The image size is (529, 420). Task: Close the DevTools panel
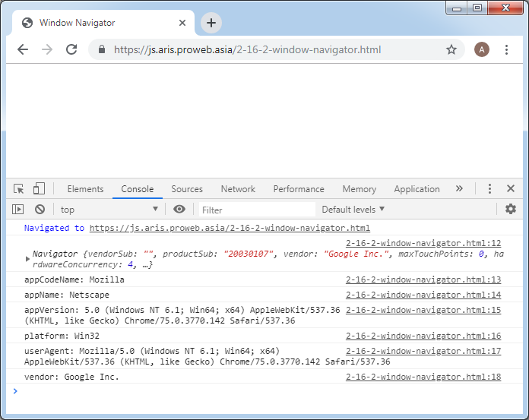tap(511, 188)
